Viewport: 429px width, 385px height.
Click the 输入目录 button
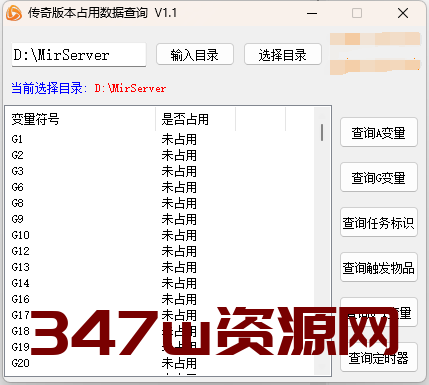coord(195,54)
